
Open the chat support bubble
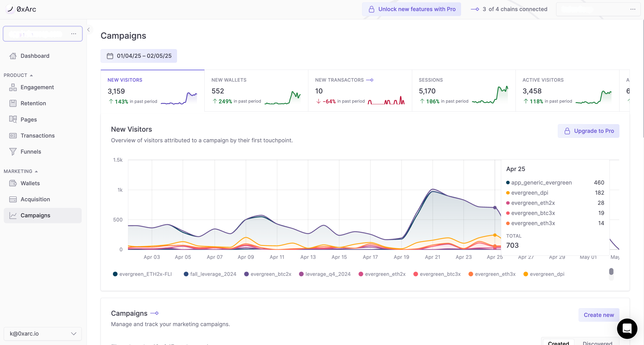click(x=627, y=328)
